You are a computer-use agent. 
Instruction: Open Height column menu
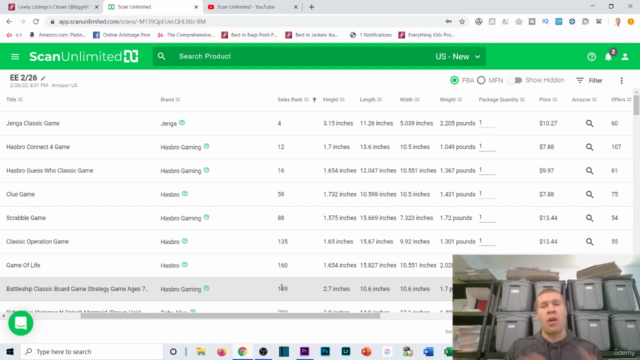point(342,100)
